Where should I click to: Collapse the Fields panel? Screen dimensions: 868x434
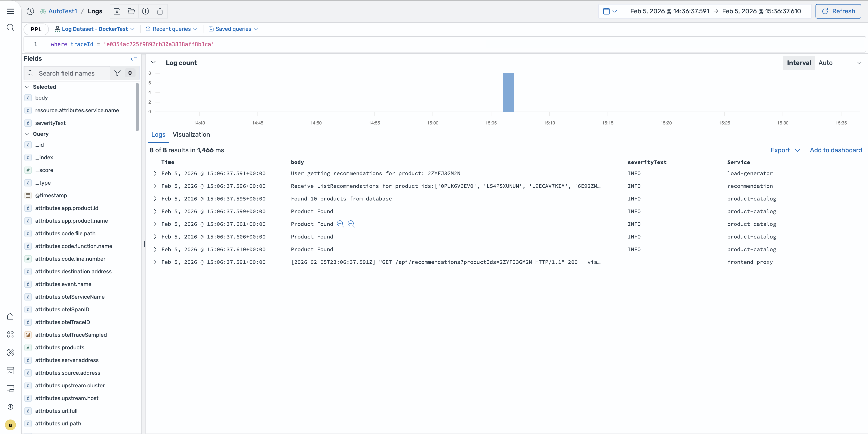tap(134, 59)
